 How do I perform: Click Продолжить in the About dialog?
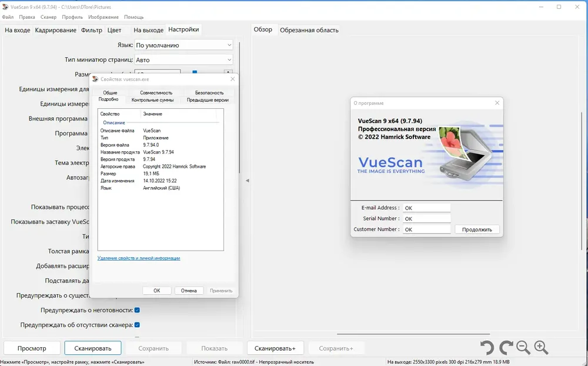[x=477, y=229]
